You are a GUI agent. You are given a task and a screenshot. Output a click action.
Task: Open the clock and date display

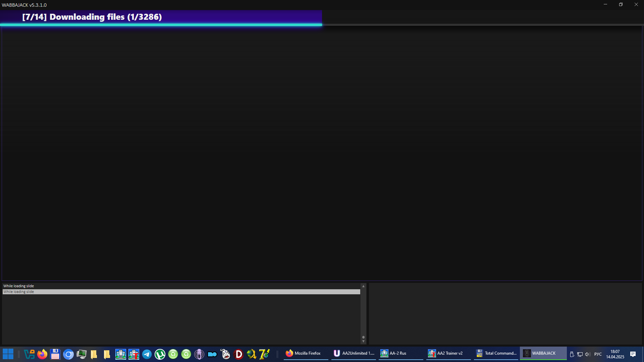(615, 354)
